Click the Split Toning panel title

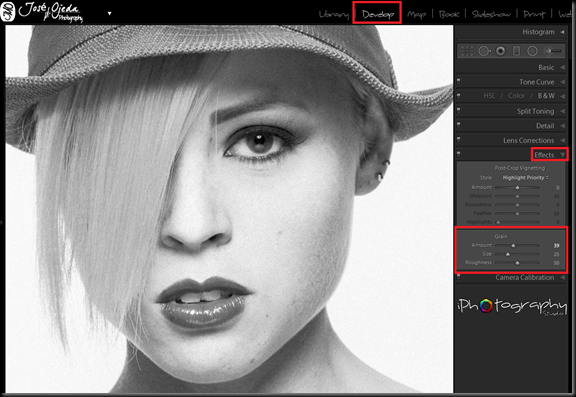pos(535,111)
